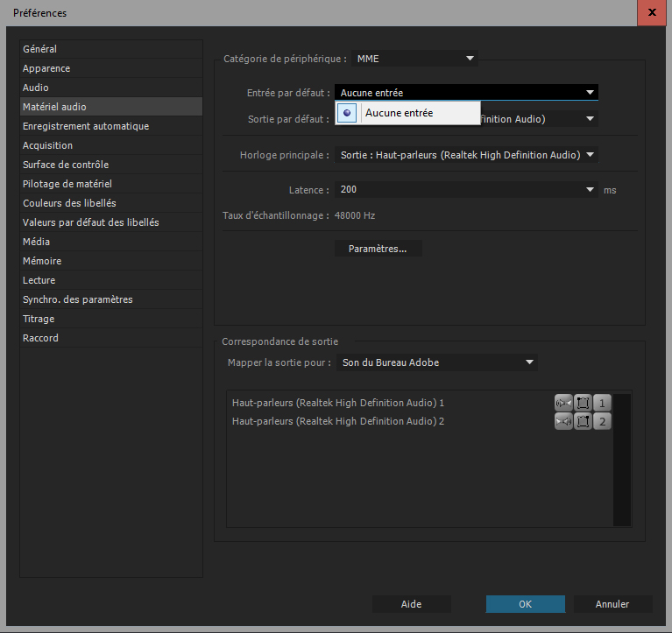The height and width of the screenshot is (633, 672).
Task: Click the Paramètres... button
Action: click(x=378, y=249)
